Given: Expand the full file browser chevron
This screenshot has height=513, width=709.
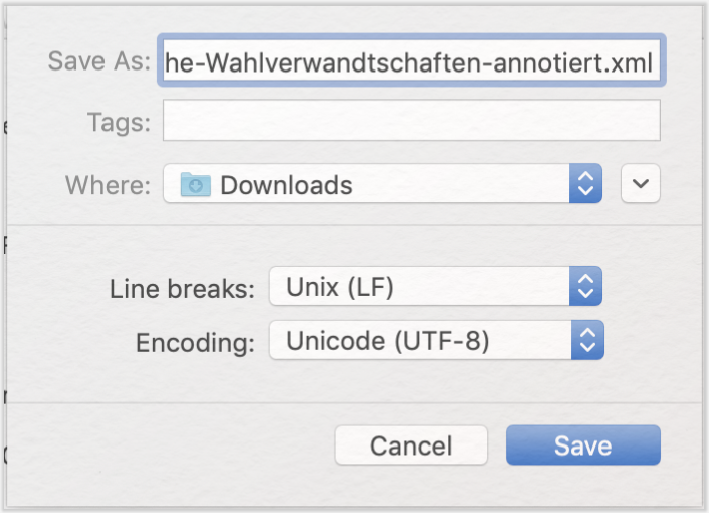Looking at the screenshot, I should 641,184.
